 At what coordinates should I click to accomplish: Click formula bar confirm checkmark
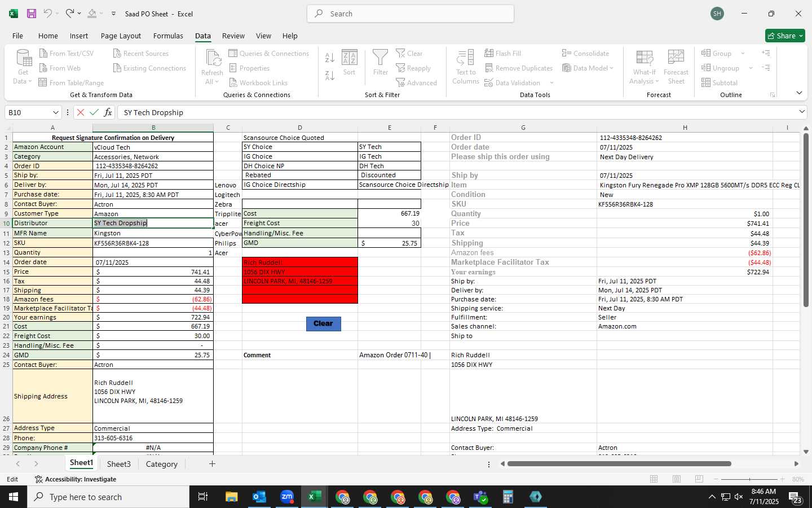94,112
